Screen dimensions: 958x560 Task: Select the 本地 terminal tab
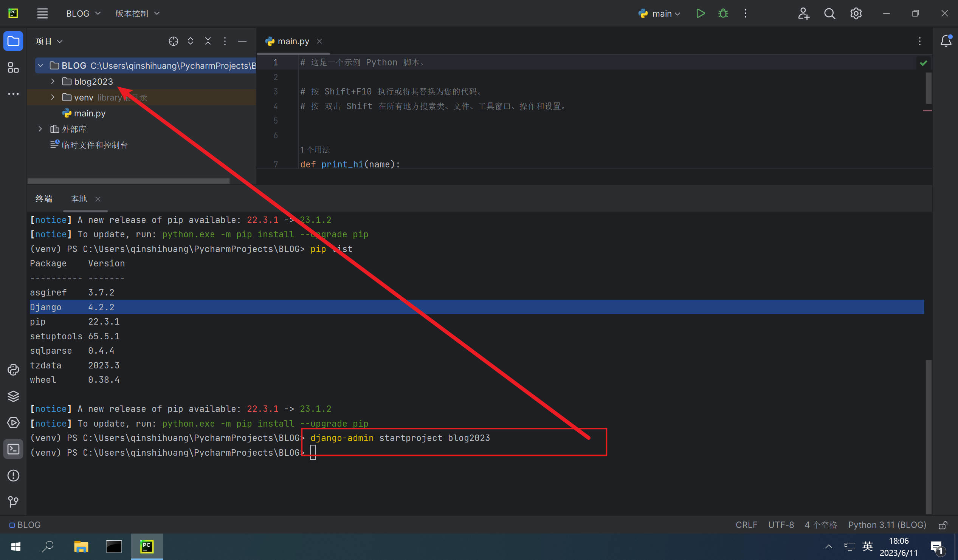click(79, 199)
